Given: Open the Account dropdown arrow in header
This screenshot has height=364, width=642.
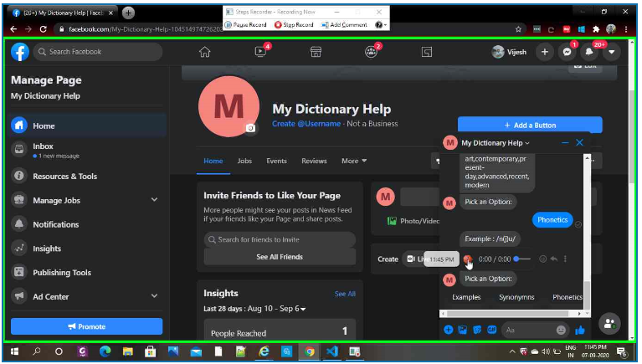Looking at the screenshot, I should (x=611, y=52).
